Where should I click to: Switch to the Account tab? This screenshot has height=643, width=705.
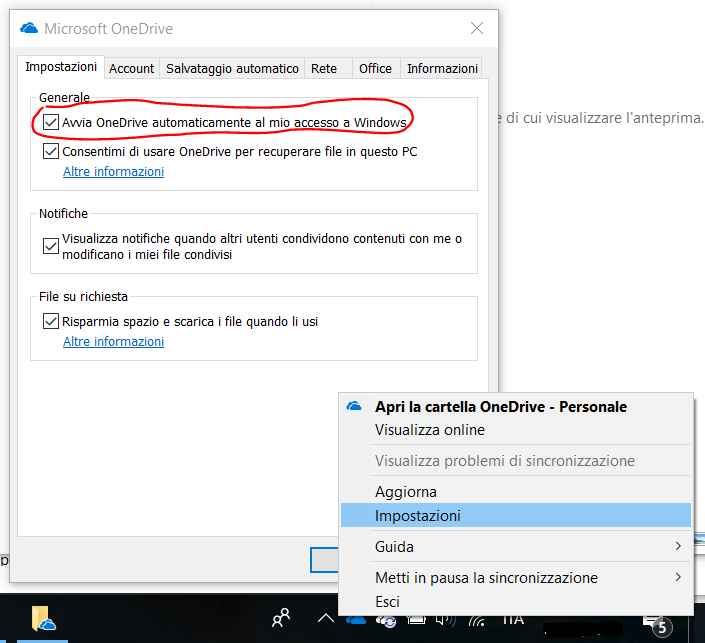point(131,68)
